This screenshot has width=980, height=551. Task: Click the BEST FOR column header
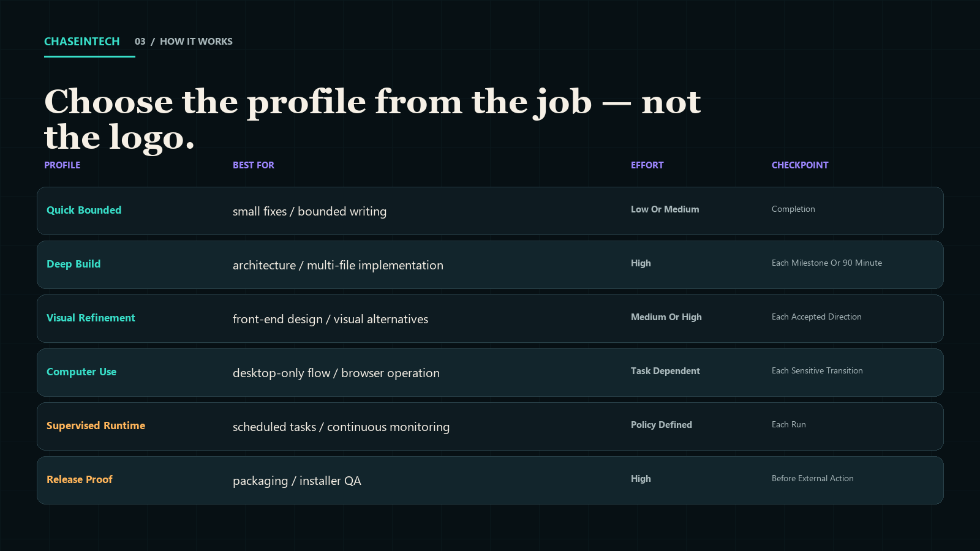tap(254, 165)
